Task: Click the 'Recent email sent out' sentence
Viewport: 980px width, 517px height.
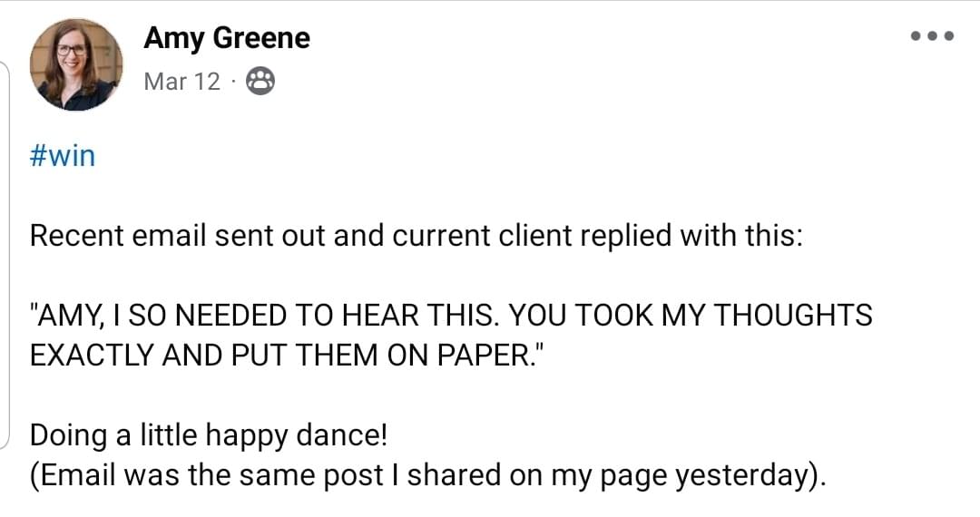Action: tap(416, 236)
